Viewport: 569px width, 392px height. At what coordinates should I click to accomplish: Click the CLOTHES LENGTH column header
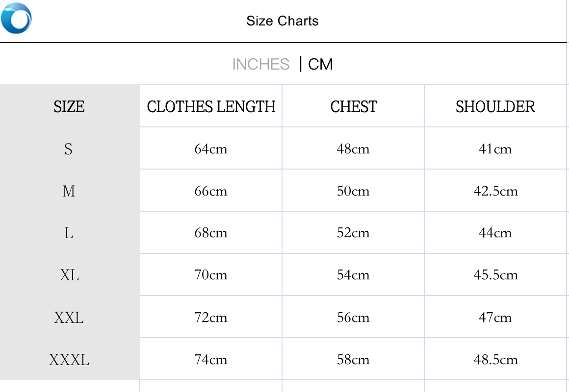[x=211, y=107]
